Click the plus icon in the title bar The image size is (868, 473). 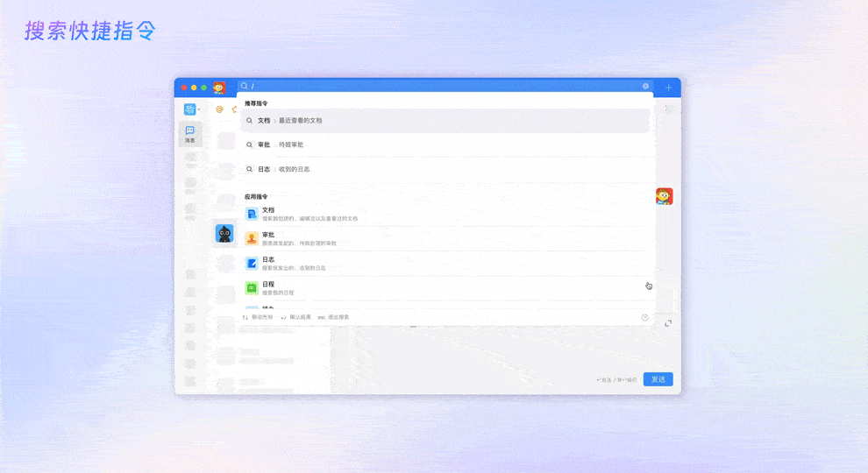pos(669,88)
